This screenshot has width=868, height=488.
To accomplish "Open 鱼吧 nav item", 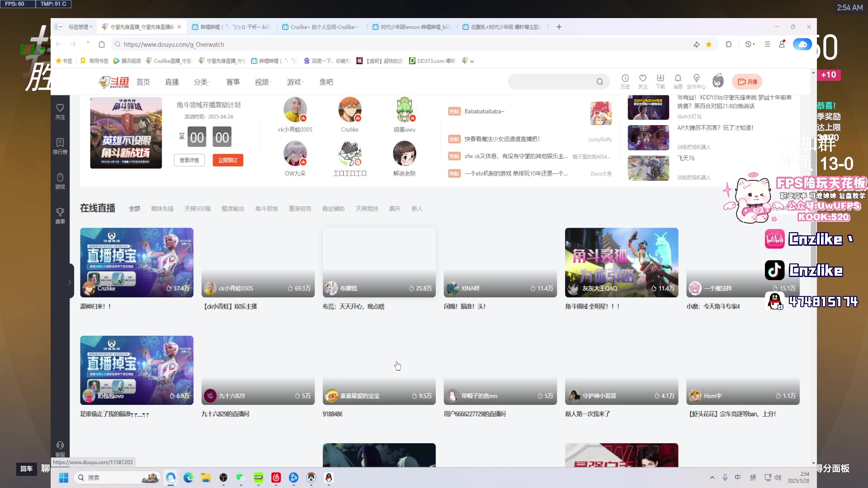I will pos(326,82).
